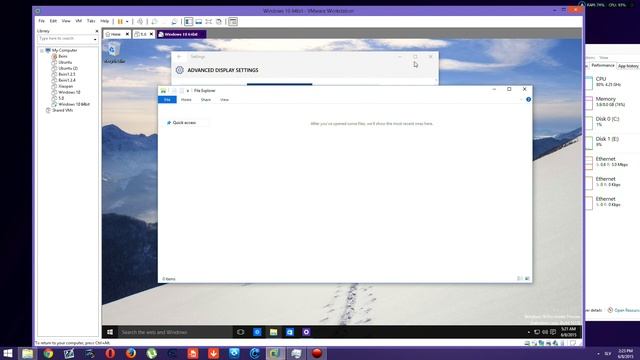
Task: Click the Unity mode toolbar icon in VMware
Action: pos(219,21)
